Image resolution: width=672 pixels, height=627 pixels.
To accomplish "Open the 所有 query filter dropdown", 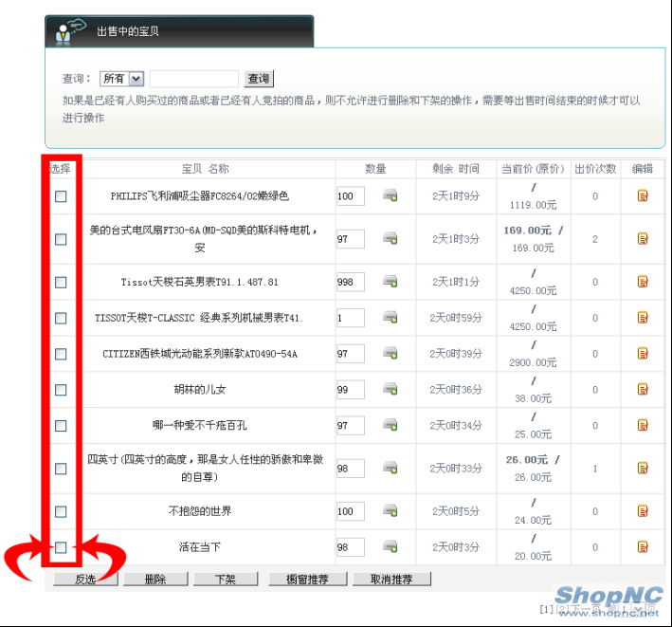I will (122, 79).
